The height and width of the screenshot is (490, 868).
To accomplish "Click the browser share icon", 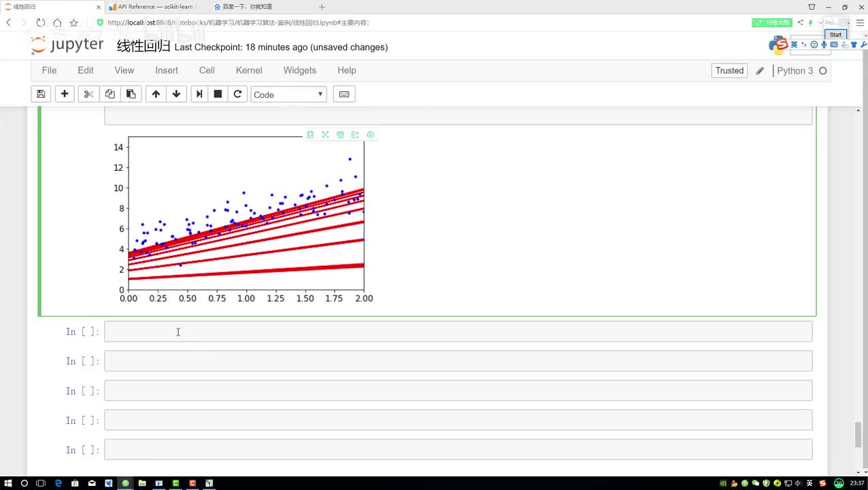I will [x=801, y=22].
